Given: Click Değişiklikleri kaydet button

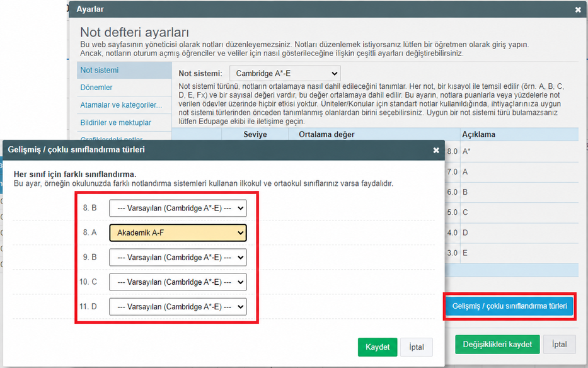Looking at the screenshot, I should click(x=497, y=344).
